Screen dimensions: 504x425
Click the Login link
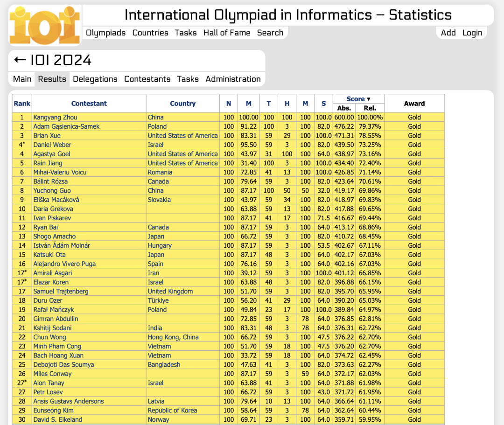472,33
